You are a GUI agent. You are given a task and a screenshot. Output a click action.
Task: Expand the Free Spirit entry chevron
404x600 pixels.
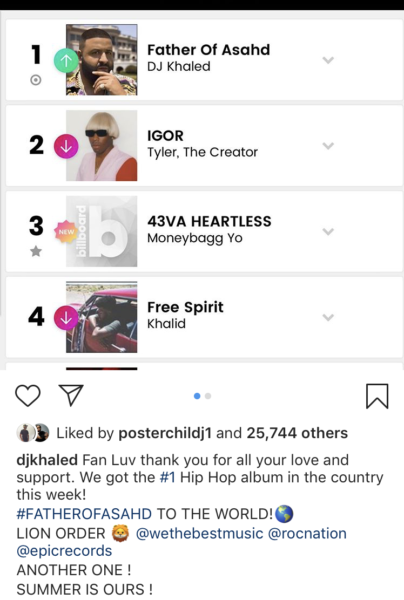pos(328,317)
